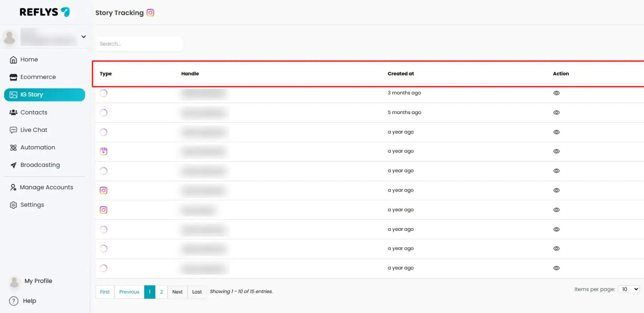
Task: Open Live Chat from the sidebar
Action: [34, 130]
